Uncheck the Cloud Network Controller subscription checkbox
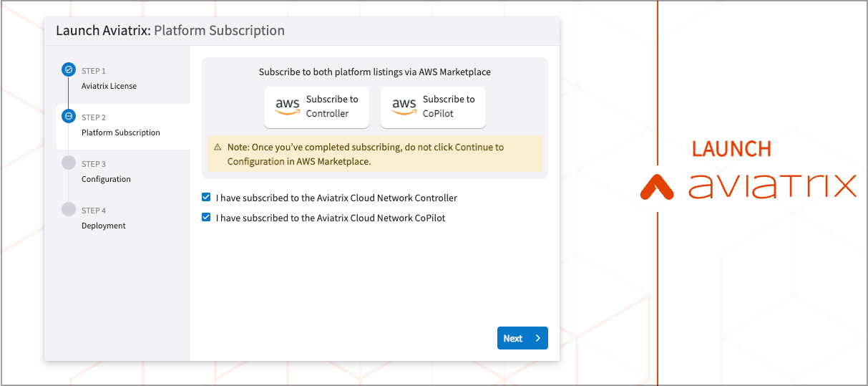This screenshot has width=868, height=386. 206,197
